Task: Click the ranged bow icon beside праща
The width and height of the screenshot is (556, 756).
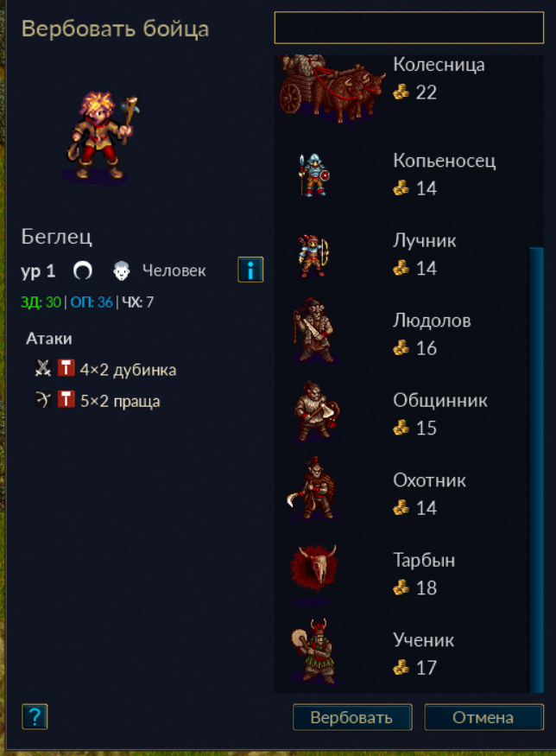Action: point(43,400)
